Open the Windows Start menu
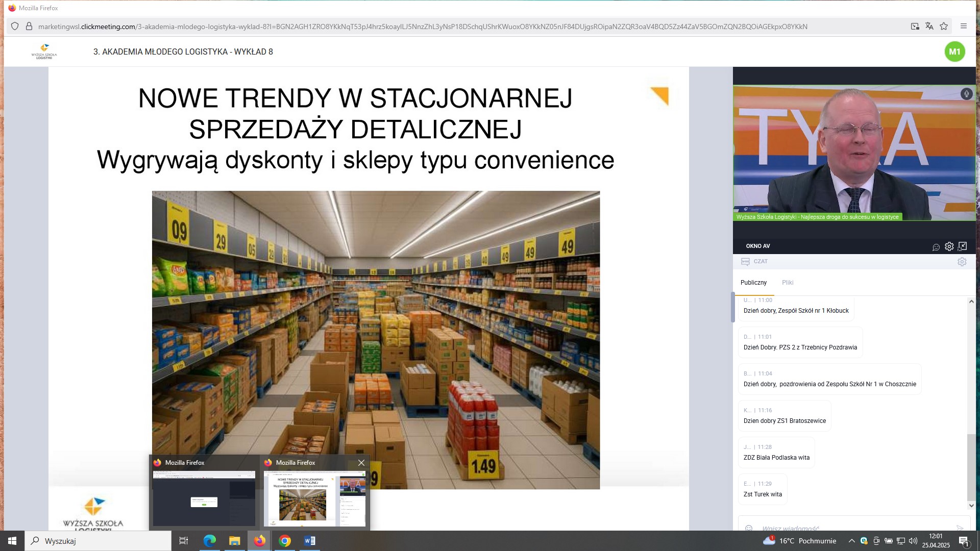Image resolution: width=980 pixels, height=551 pixels. pyautogui.click(x=12, y=541)
